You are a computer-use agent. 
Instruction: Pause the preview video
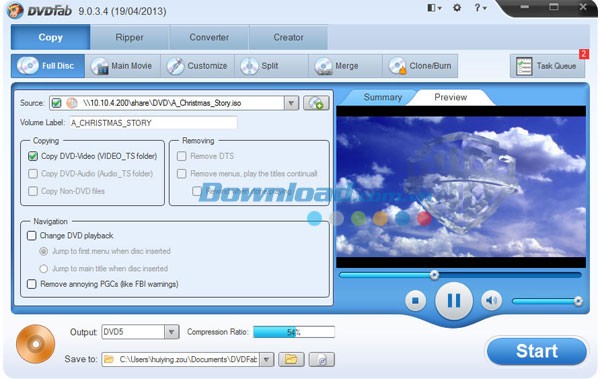click(x=454, y=301)
